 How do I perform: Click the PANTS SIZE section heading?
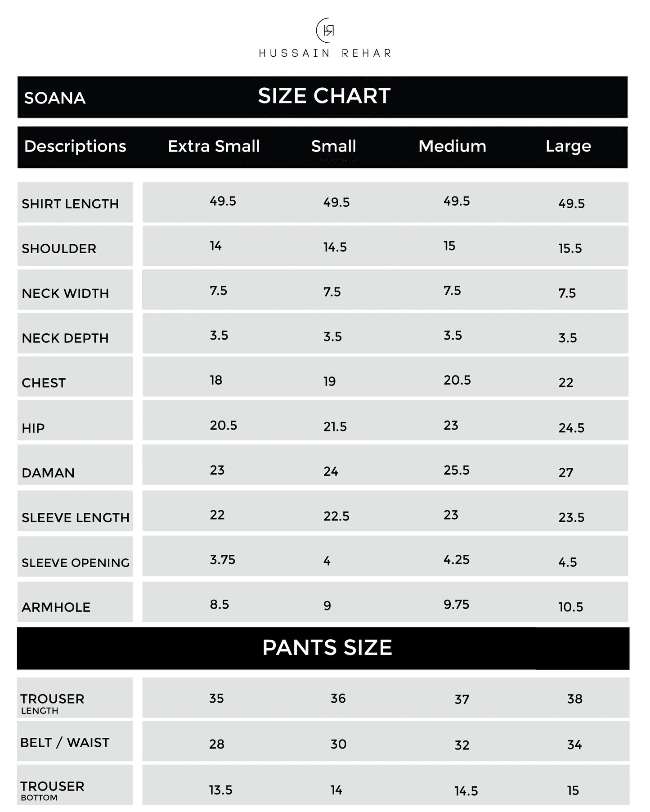click(x=327, y=648)
